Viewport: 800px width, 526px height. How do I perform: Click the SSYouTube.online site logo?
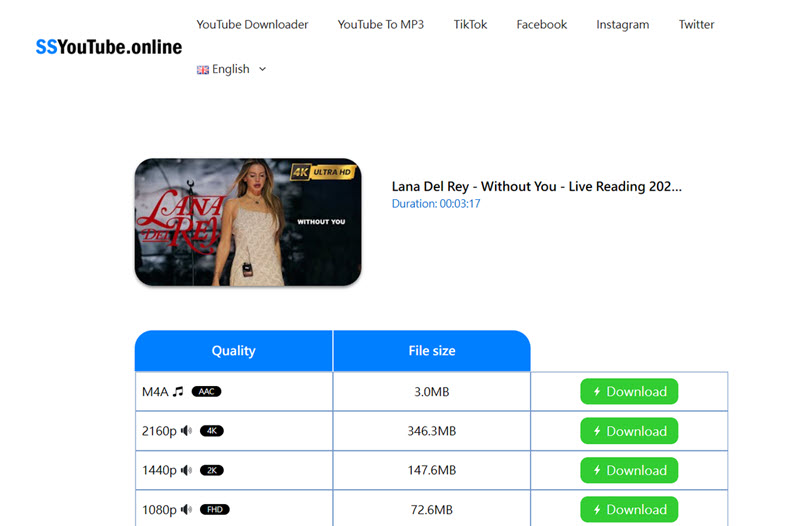coord(109,47)
